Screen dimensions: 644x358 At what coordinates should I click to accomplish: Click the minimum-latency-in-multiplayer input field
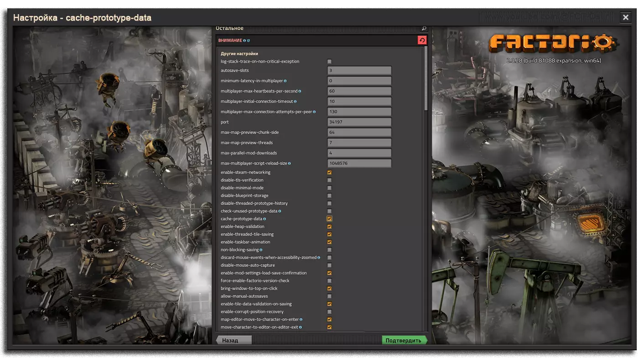click(x=359, y=81)
